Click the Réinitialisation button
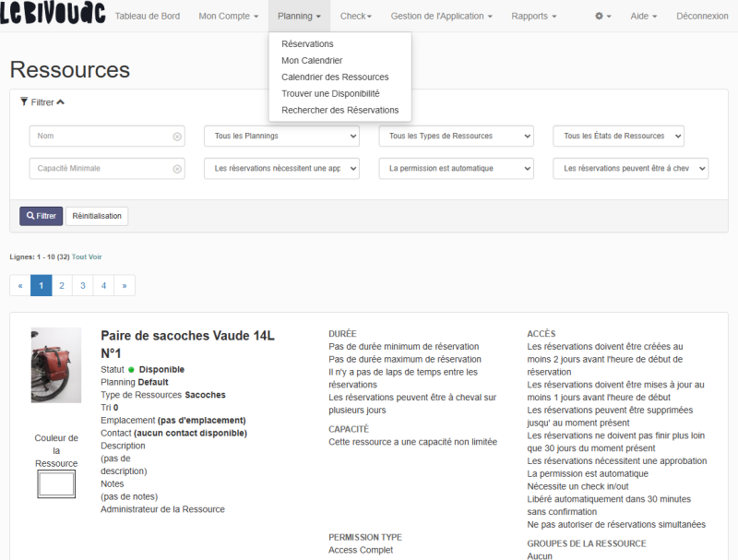 pyautogui.click(x=97, y=216)
